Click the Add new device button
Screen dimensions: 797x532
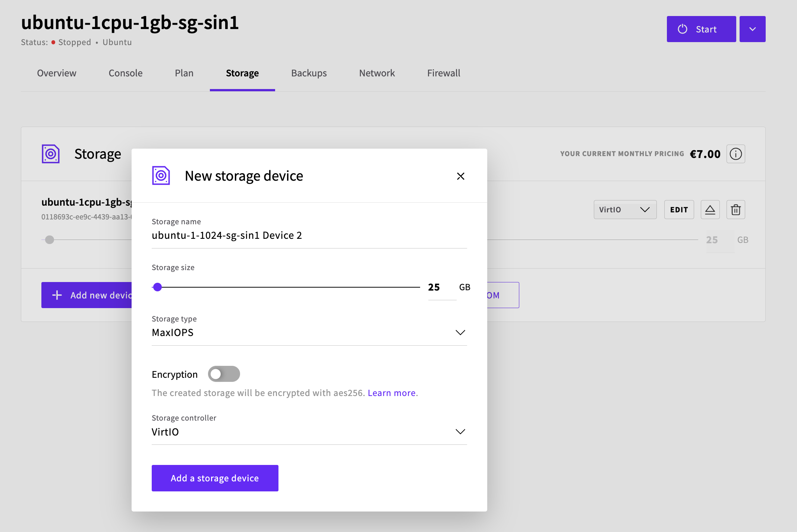86,295
